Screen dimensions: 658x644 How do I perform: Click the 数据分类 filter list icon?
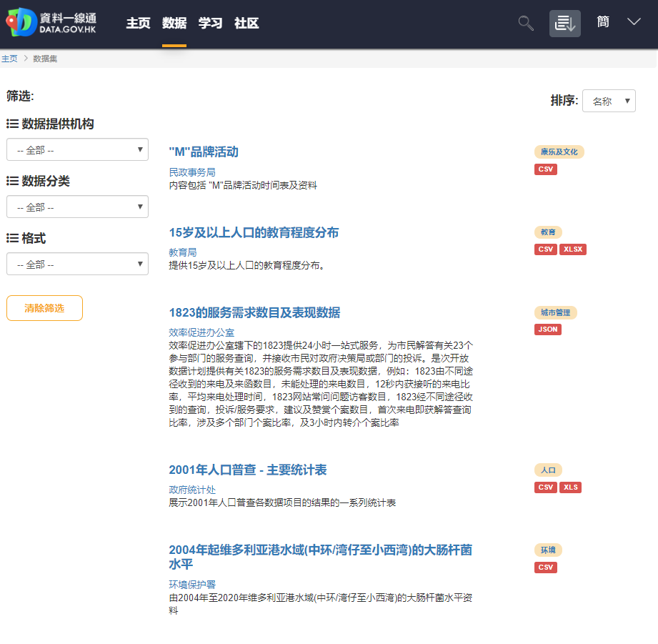tap(13, 181)
